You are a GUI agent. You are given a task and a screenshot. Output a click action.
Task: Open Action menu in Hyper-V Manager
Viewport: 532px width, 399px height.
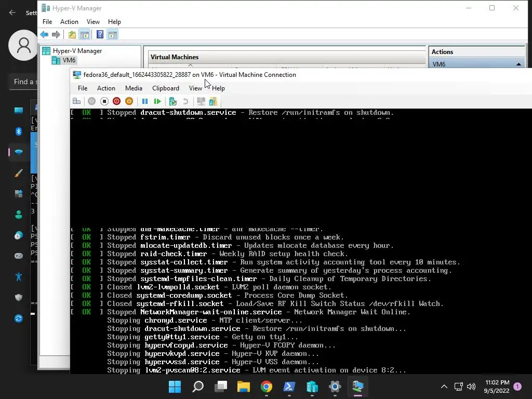click(69, 22)
